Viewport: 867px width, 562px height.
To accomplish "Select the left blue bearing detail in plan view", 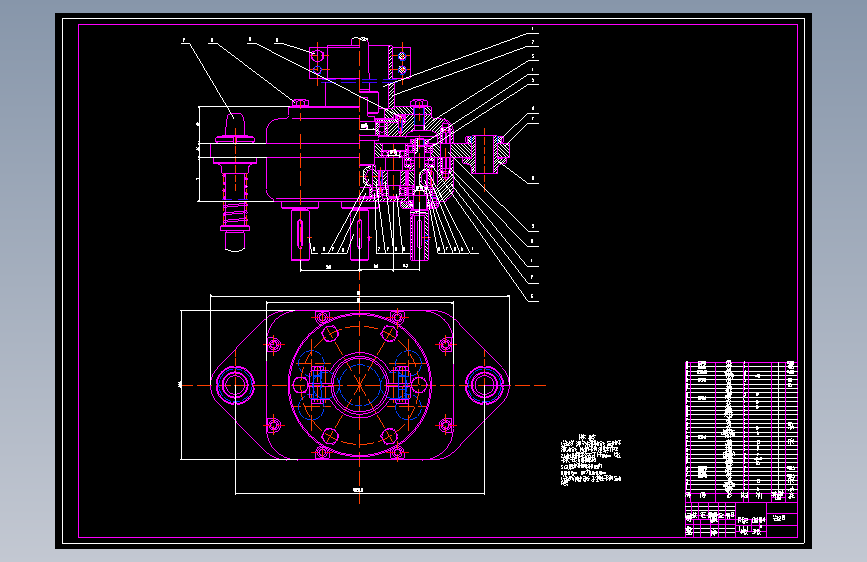I will point(317,384).
